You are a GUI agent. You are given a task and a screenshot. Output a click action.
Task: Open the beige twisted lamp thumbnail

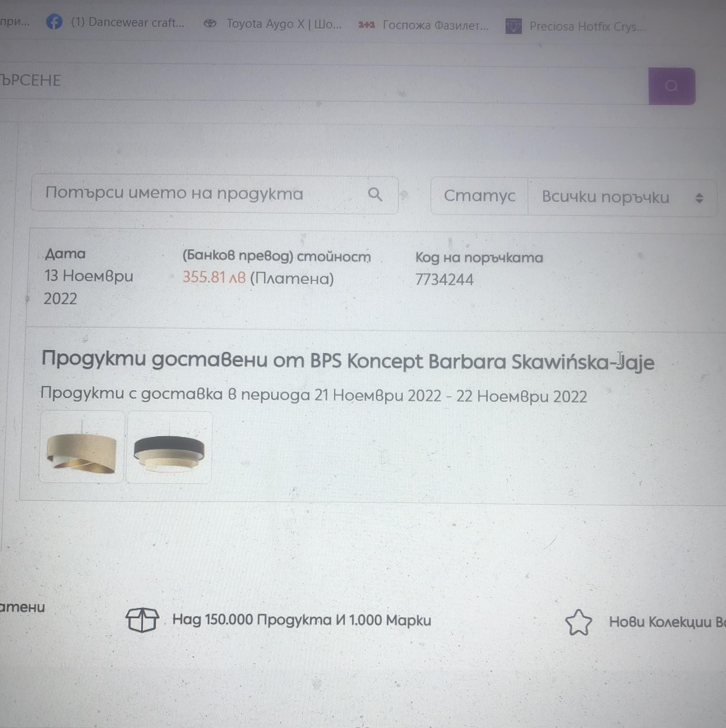81,447
